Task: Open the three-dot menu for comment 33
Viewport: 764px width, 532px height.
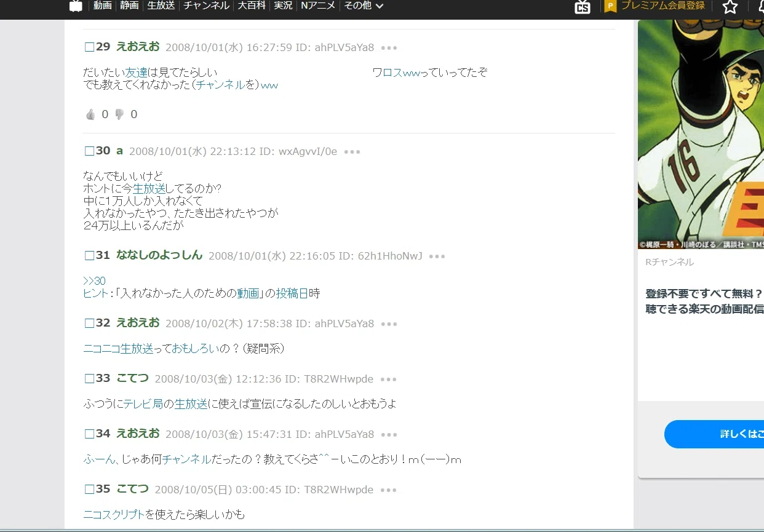Action: coord(389,379)
